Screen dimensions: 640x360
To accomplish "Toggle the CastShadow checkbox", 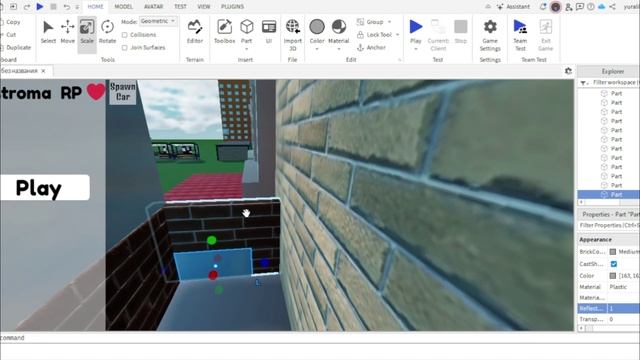I will tap(613, 264).
